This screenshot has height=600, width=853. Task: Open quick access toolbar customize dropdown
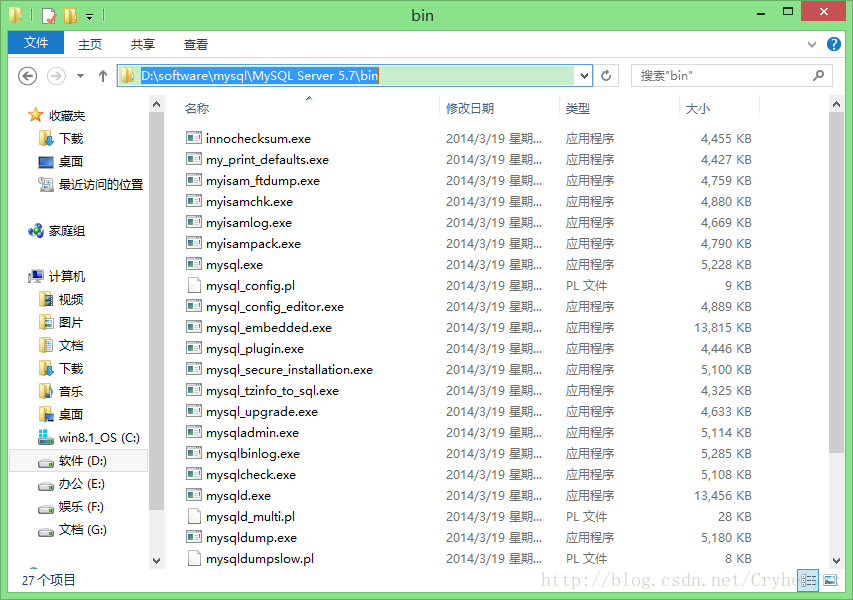(x=90, y=17)
